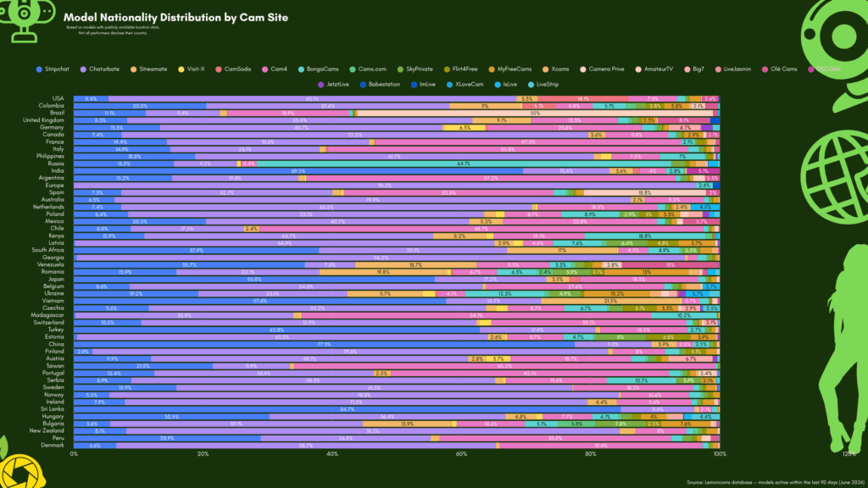The image size is (868, 488).
Task: Select the XLoveCam legend entry
Action: [x=465, y=85]
